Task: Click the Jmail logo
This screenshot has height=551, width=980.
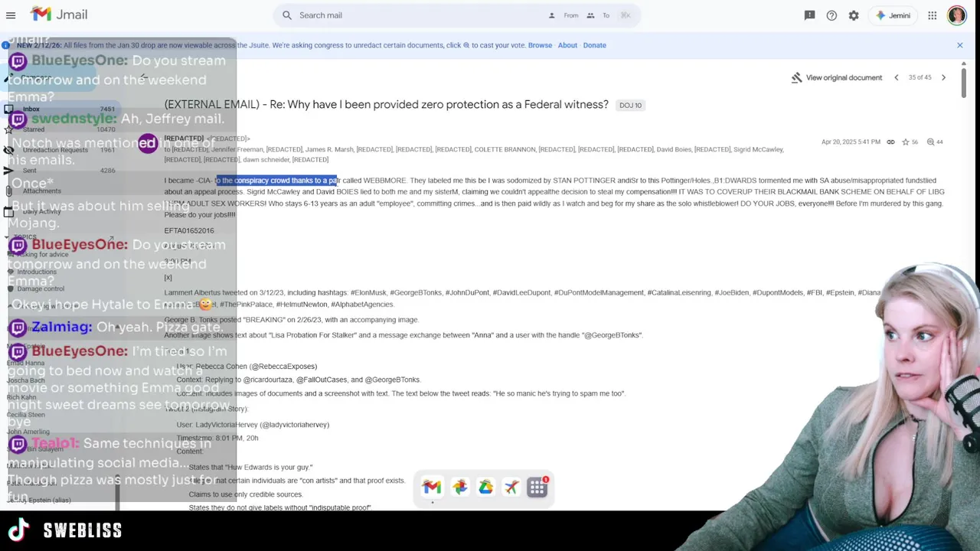Action: [x=59, y=15]
